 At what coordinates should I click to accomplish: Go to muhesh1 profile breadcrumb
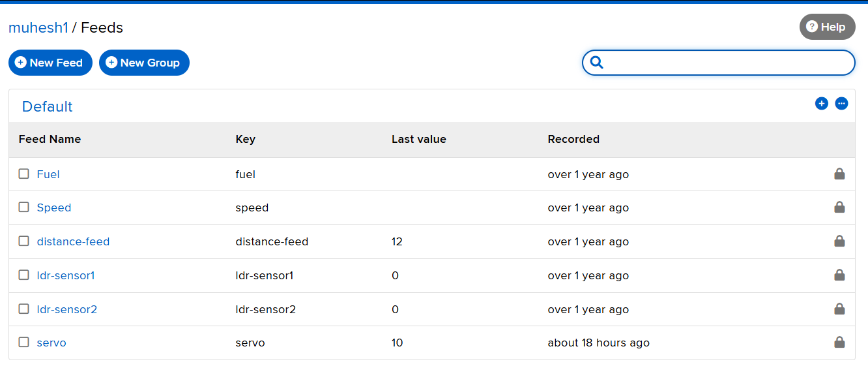[38, 27]
